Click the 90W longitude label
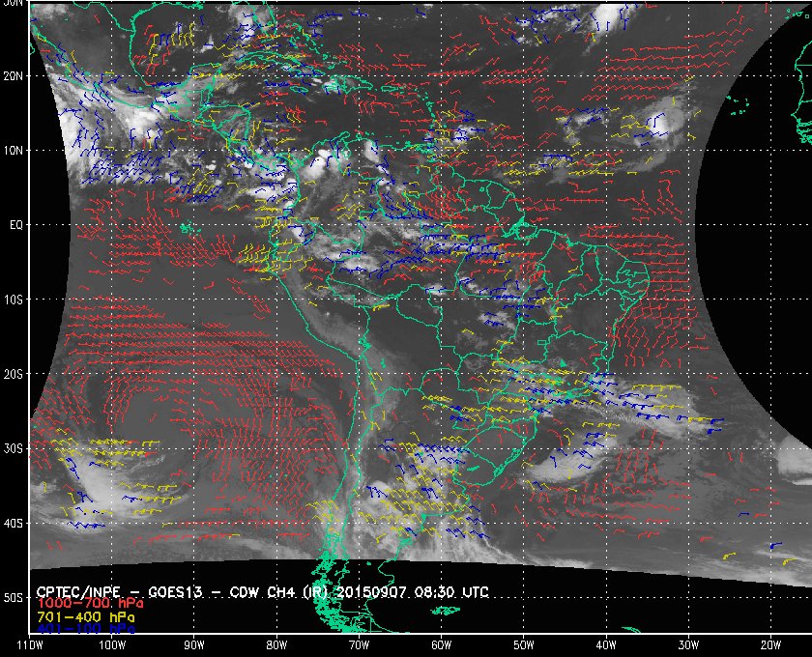Image resolution: width=812 pixels, height=657 pixels. coord(194,645)
